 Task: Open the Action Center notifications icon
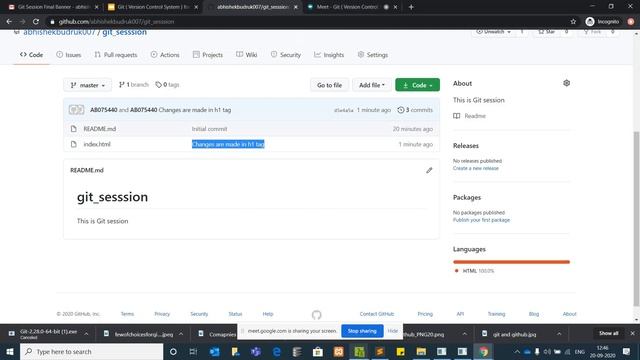click(627, 351)
